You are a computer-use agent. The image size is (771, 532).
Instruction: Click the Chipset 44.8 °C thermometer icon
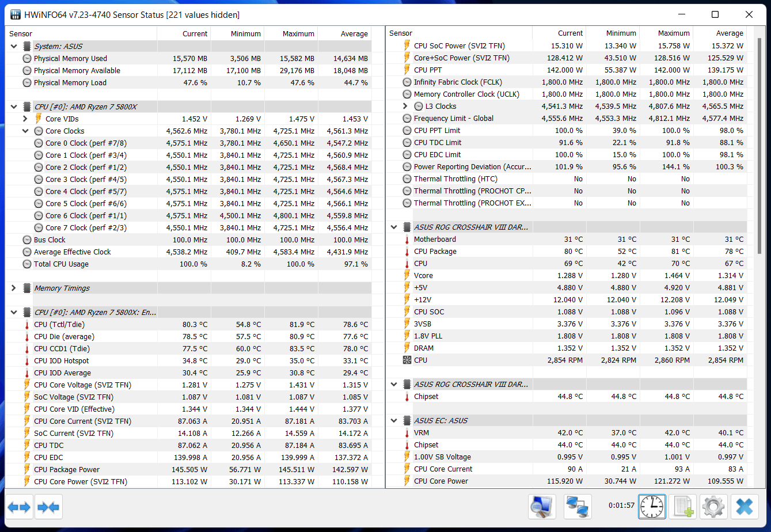coord(408,397)
